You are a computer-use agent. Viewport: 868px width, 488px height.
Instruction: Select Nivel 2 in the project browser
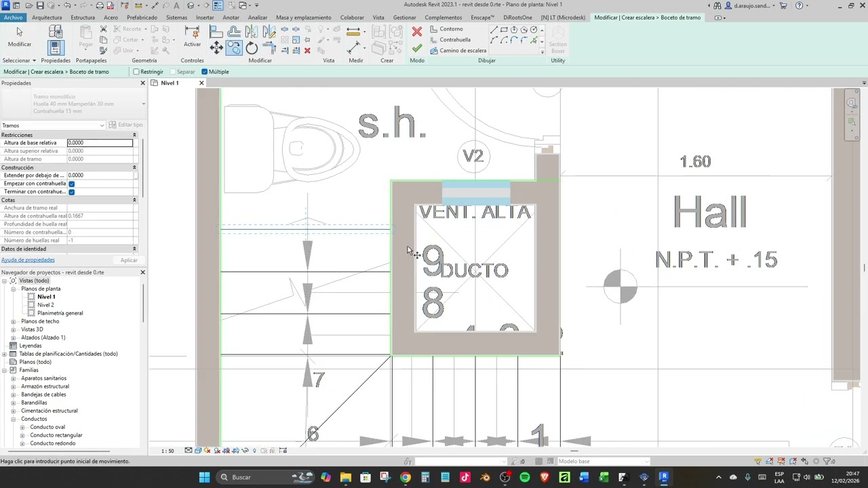pyautogui.click(x=45, y=305)
